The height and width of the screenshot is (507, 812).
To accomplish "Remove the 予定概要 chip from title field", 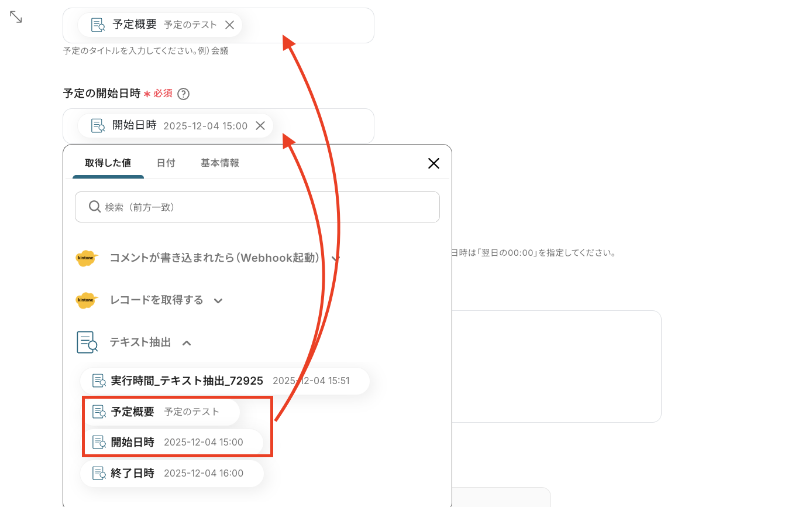I will [x=230, y=25].
